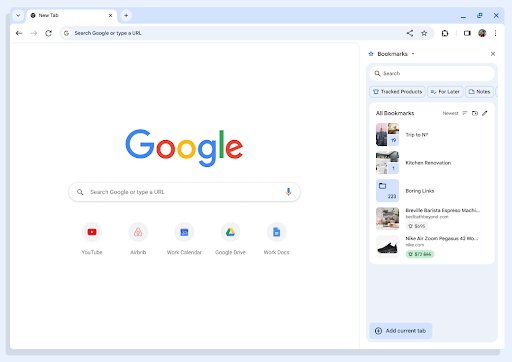Click the Nike shoe thumbnail

pyautogui.click(x=387, y=247)
